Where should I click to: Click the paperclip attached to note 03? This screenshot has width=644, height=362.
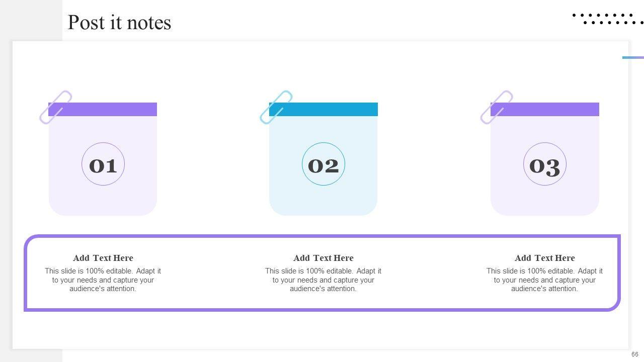(x=497, y=107)
